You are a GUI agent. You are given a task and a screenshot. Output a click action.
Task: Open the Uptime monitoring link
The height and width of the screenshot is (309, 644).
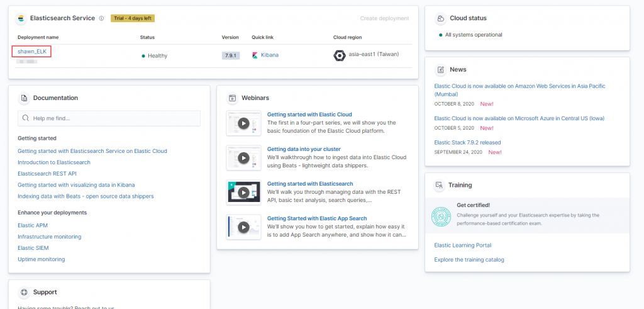coord(41,259)
